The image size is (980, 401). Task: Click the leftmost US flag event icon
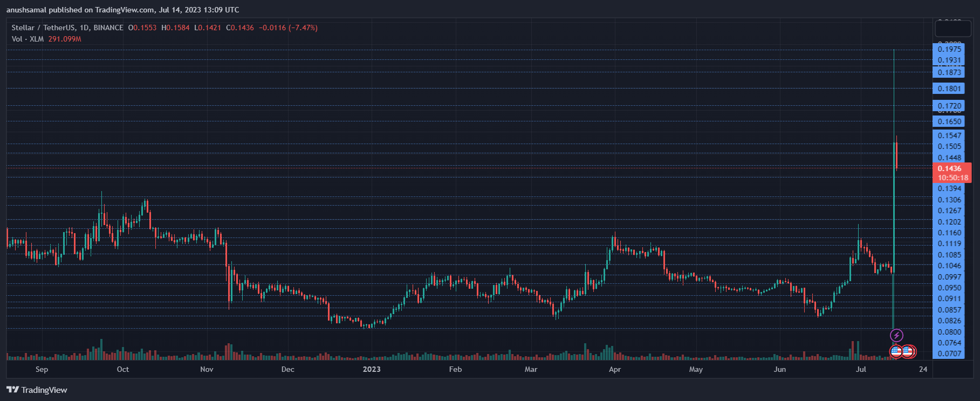[x=896, y=351]
